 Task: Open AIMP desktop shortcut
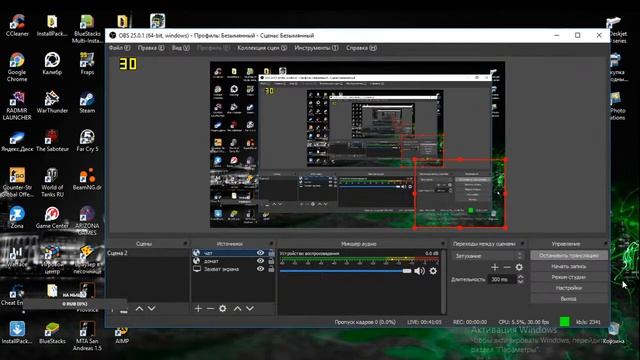(x=122, y=336)
